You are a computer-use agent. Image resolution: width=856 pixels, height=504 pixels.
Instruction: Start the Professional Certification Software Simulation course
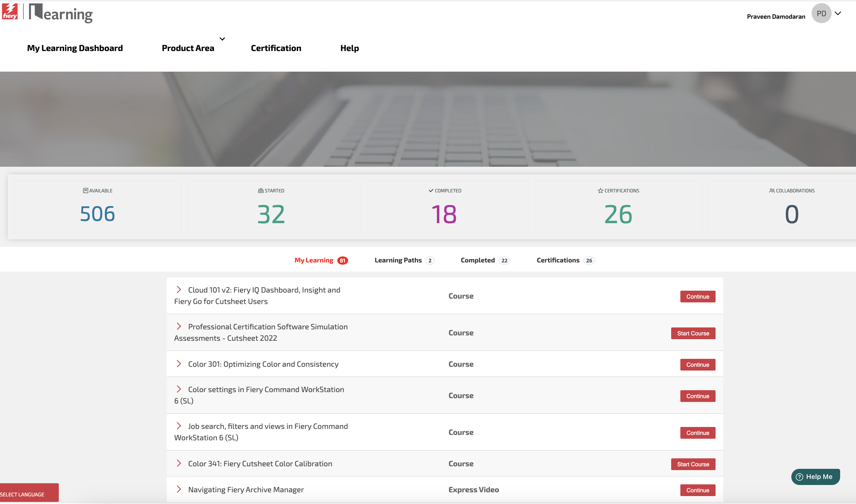693,333
